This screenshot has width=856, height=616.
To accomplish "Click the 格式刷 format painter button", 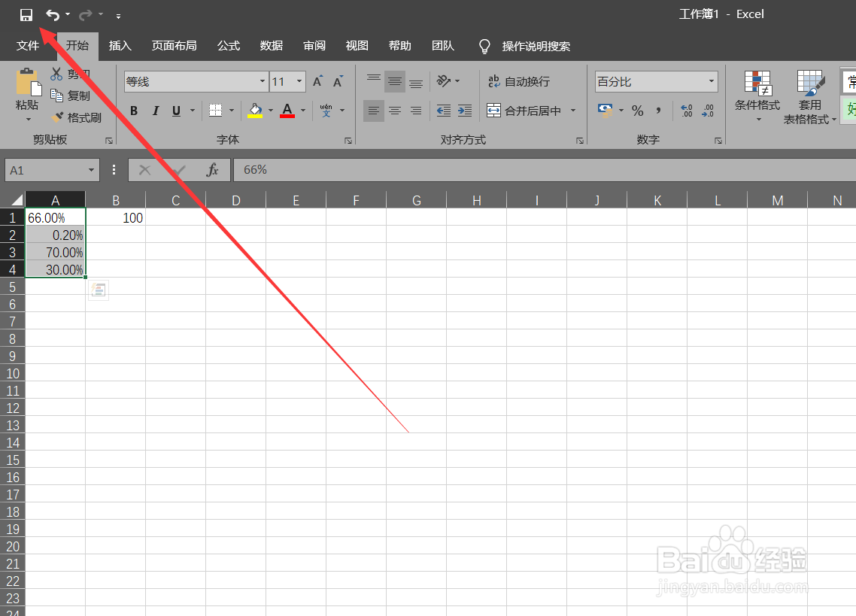I will coord(77,117).
